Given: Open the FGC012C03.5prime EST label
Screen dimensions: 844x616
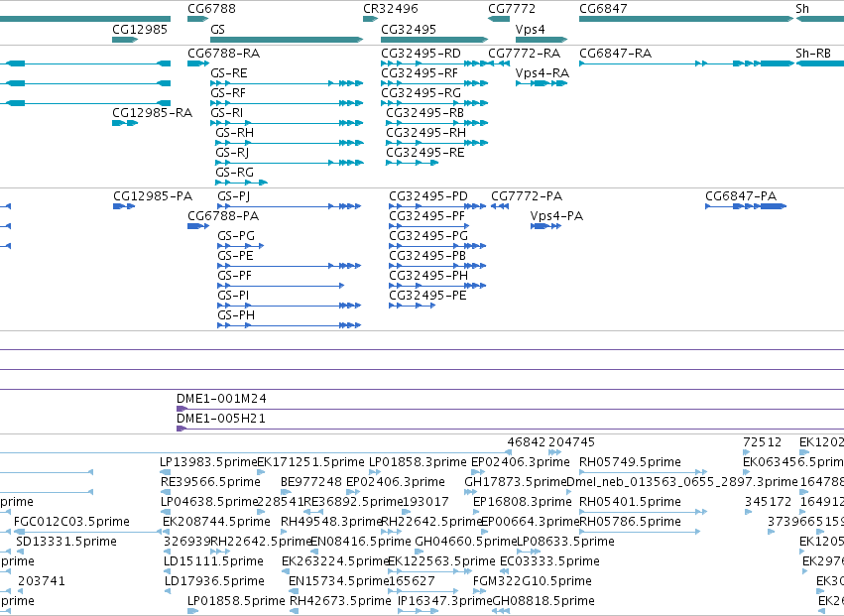Looking at the screenshot, I should (x=71, y=522).
